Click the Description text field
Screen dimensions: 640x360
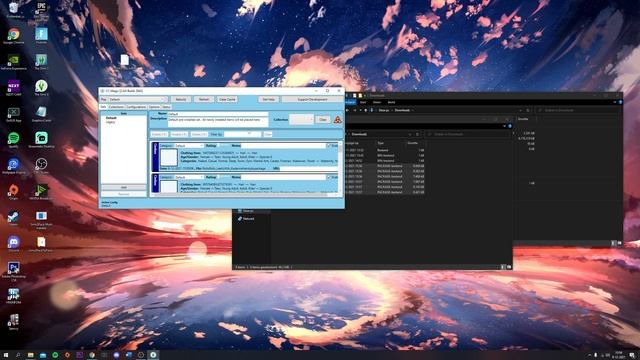tap(218, 122)
